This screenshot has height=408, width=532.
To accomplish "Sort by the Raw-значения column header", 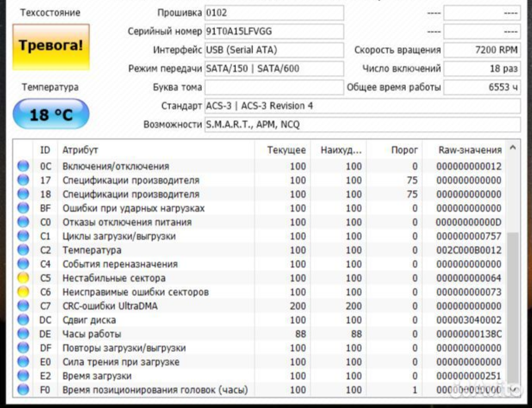I will point(464,150).
